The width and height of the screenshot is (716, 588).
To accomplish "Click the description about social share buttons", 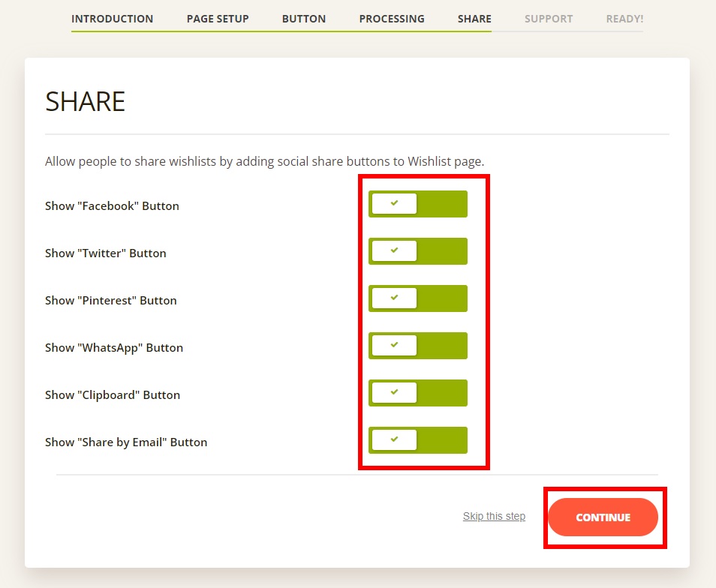I will [264, 161].
